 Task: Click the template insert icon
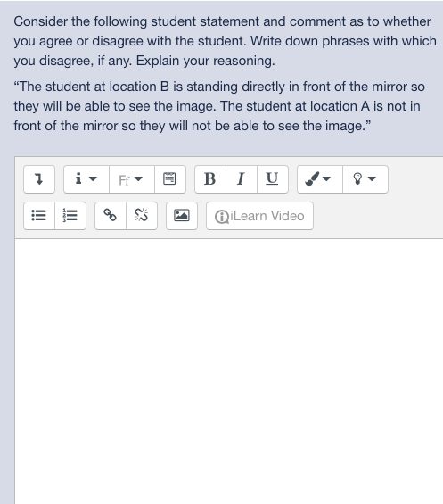click(x=170, y=179)
